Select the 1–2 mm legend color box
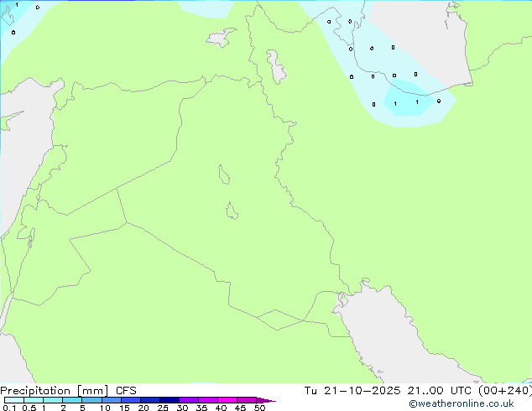The height and width of the screenshot is (411, 532). pos(53,400)
